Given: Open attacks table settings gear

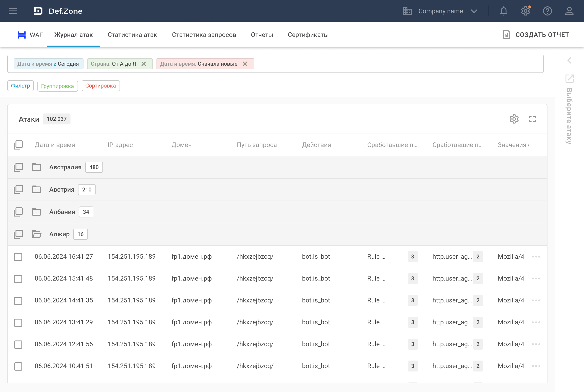Looking at the screenshot, I should coord(514,119).
